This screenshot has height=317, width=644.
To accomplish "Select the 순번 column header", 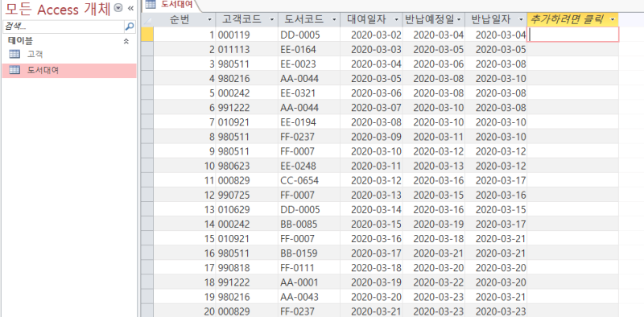I will tap(184, 19).
